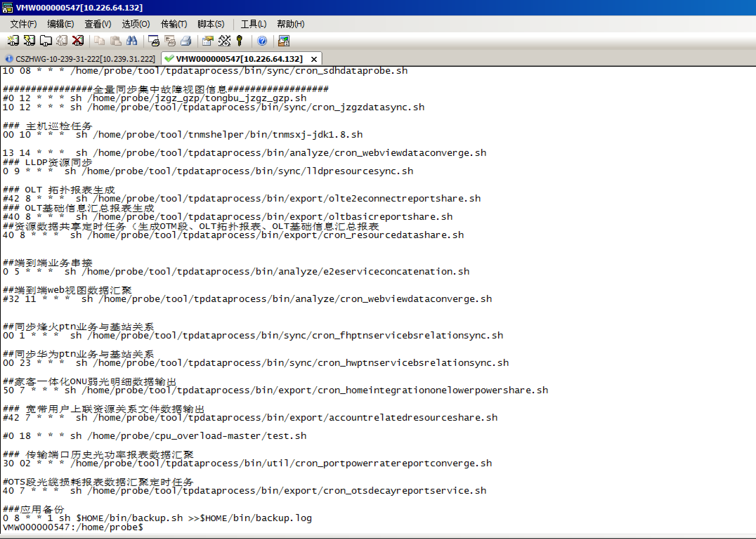Click the Connect in Tab icon
Screen dimensions: 756x539
(x=46, y=41)
